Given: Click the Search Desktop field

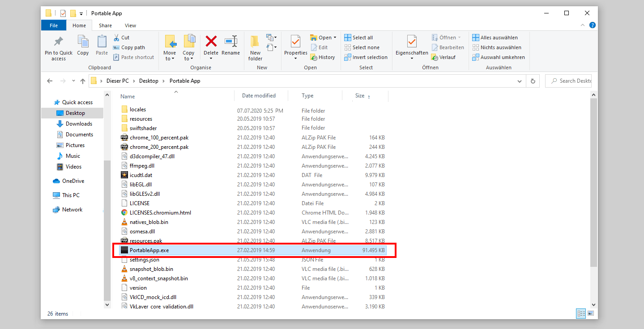Looking at the screenshot, I should click(x=568, y=81).
